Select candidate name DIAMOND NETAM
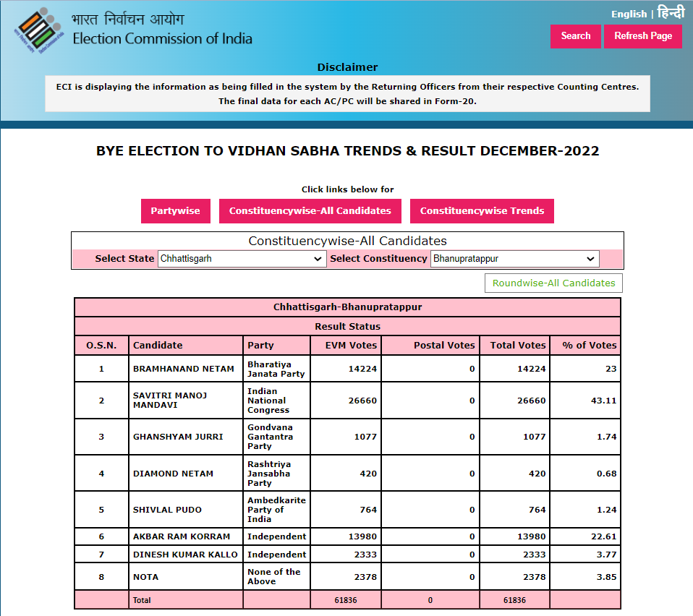This screenshot has height=616, width=693. (x=174, y=474)
